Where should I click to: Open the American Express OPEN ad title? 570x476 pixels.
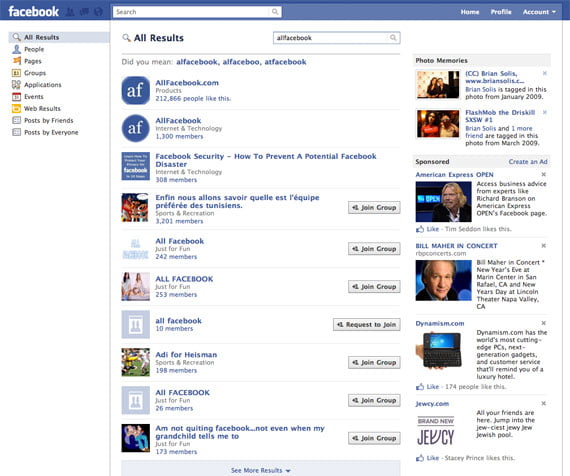point(454,175)
